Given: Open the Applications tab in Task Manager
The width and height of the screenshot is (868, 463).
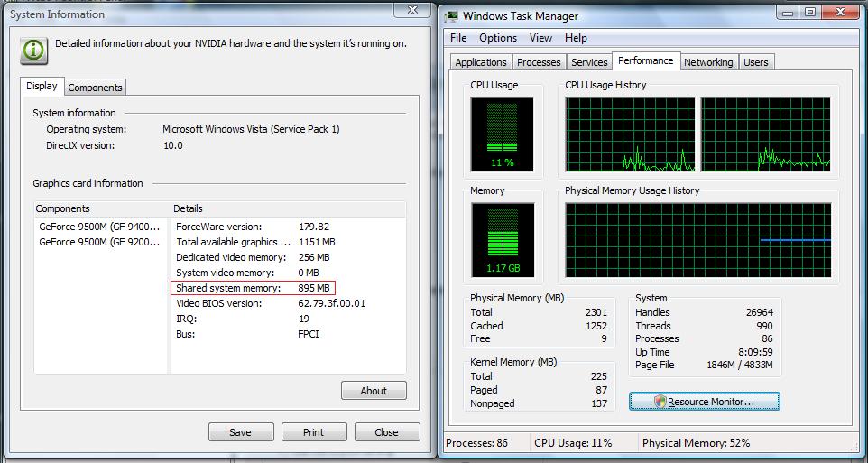Looking at the screenshot, I should tap(481, 62).
